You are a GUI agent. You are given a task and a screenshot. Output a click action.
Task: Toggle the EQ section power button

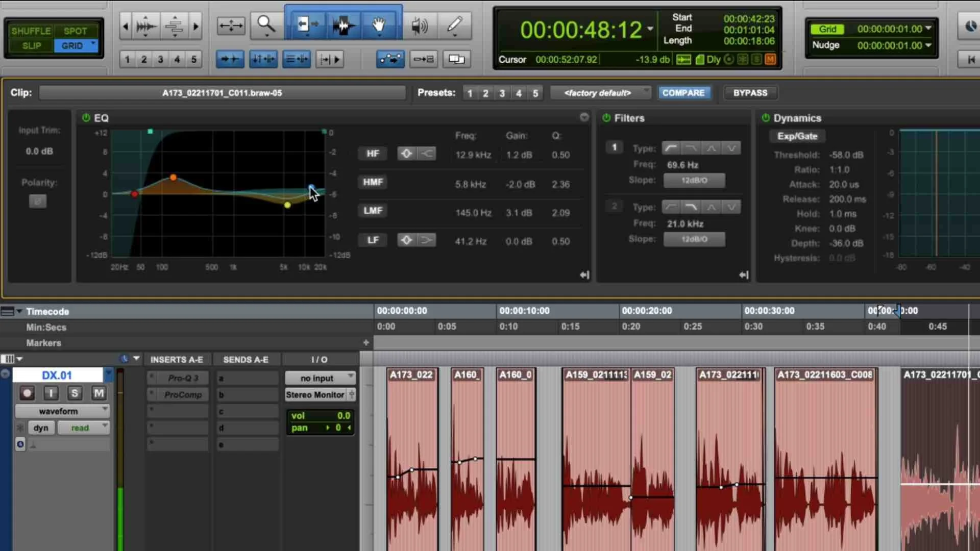[85, 117]
